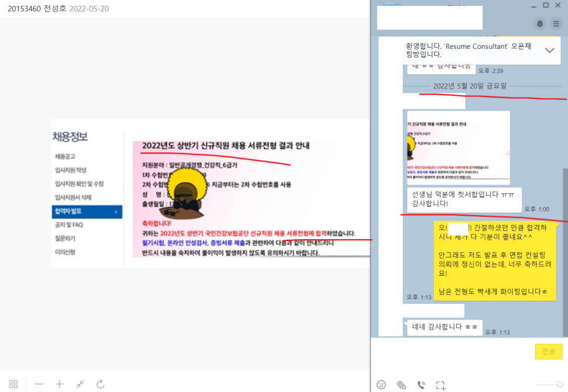Toggle chat notifications bell icon
Screen dimensions: 568x392
tap(540, 24)
